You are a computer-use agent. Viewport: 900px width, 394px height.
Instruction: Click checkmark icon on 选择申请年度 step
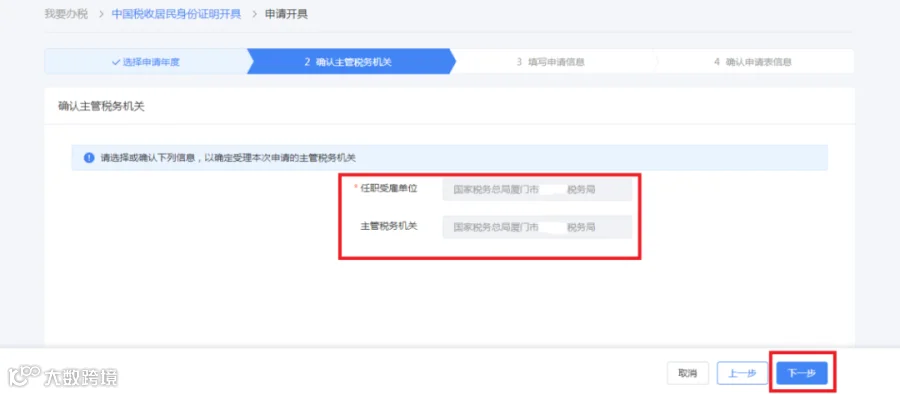coord(115,62)
